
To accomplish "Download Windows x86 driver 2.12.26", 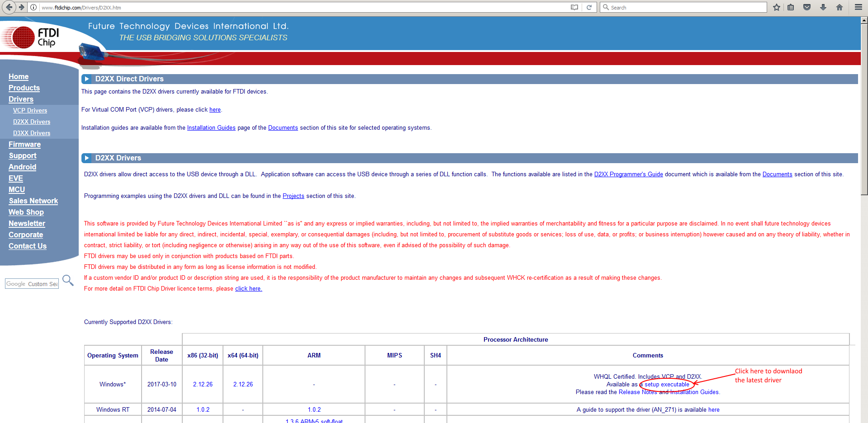I will (x=203, y=385).
